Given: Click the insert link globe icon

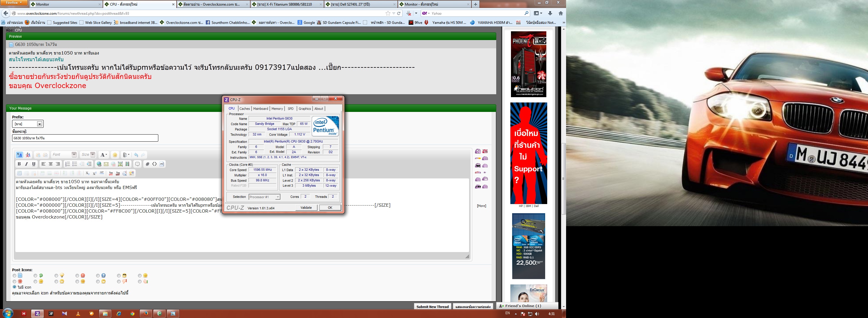Looking at the screenshot, I should (x=99, y=164).
